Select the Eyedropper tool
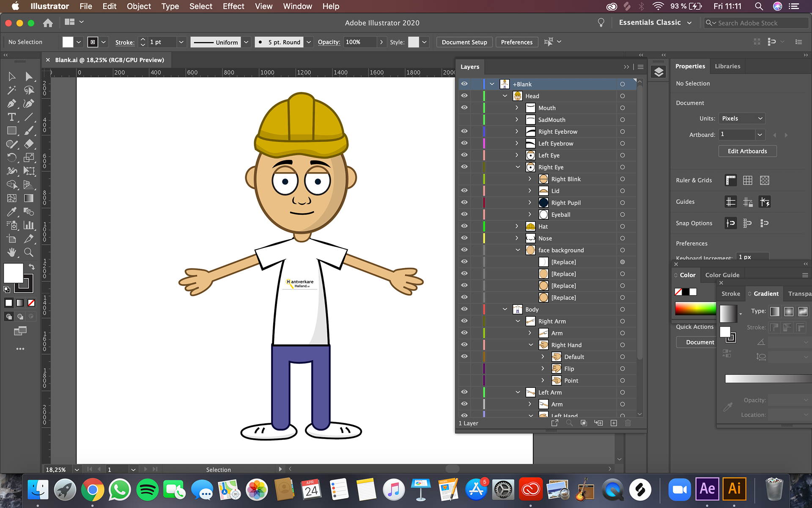 [x=12, y=212]
